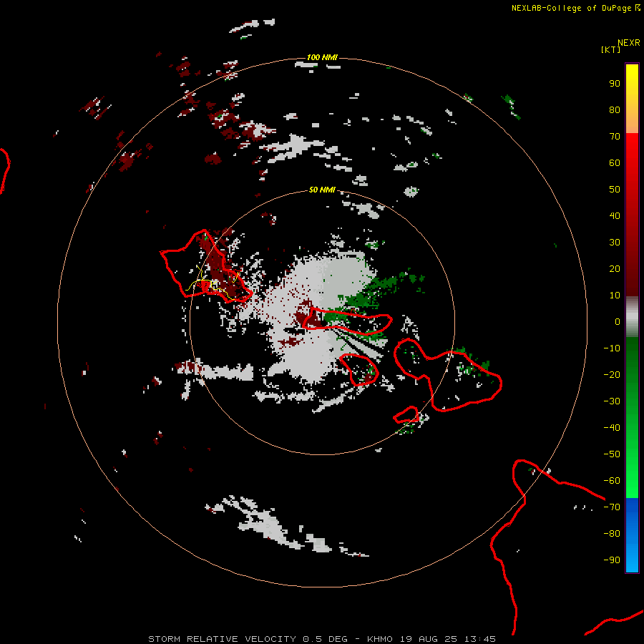Click the 60 value on the velocity scale
This screenshot has width=644, height=644.
coord(615,163)
